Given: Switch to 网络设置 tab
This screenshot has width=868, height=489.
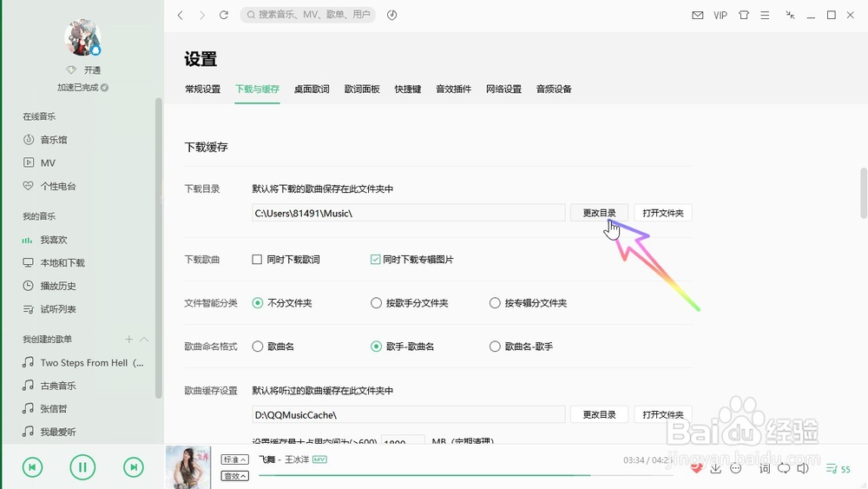Looking at the screenshot, I should point(503,89).
